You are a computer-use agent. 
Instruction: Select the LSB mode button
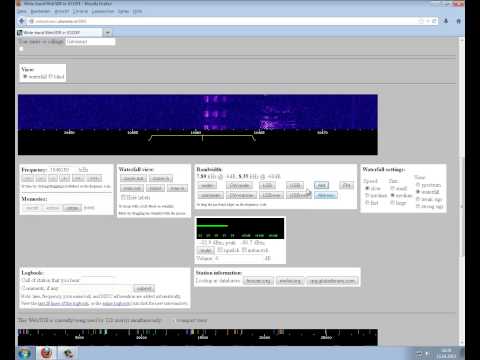[267, 185]
